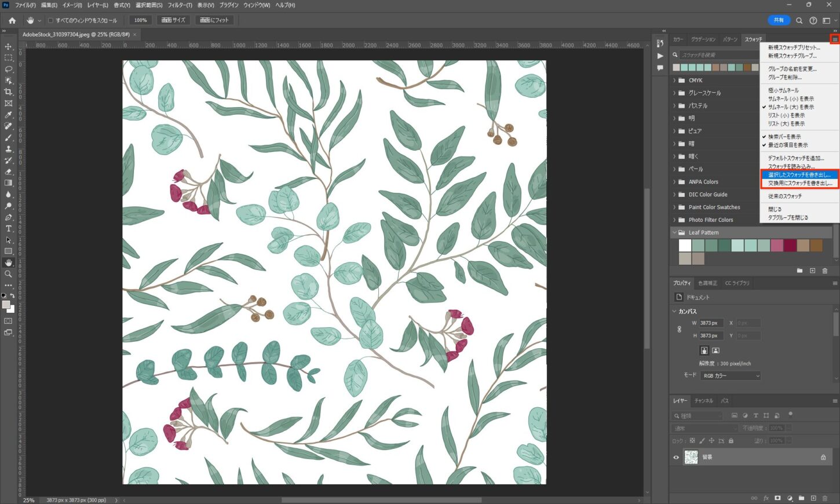Select the Brush tool
The image size is (840, 504).
click(8, 137)
